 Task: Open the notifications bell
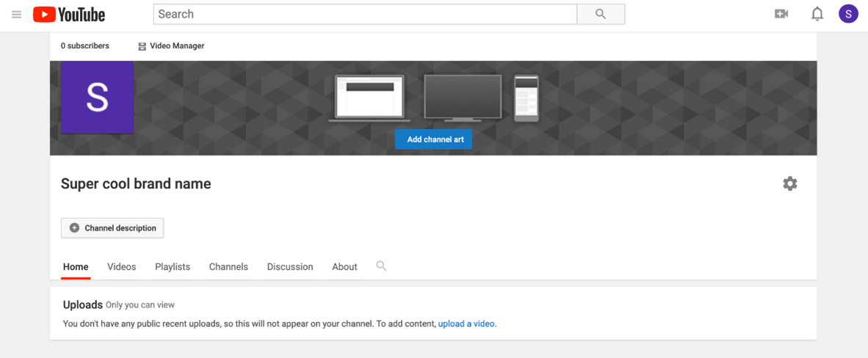tap(817, 14)
